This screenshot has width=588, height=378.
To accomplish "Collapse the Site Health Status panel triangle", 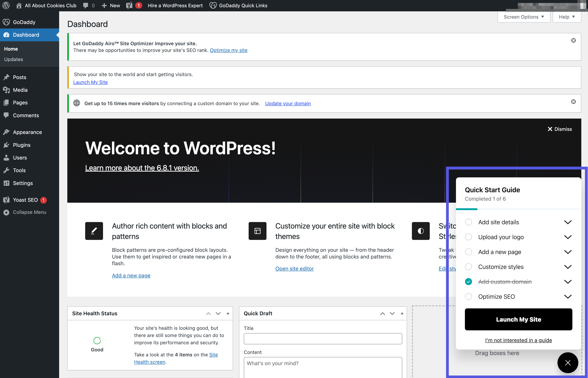I will pos(228,313).
